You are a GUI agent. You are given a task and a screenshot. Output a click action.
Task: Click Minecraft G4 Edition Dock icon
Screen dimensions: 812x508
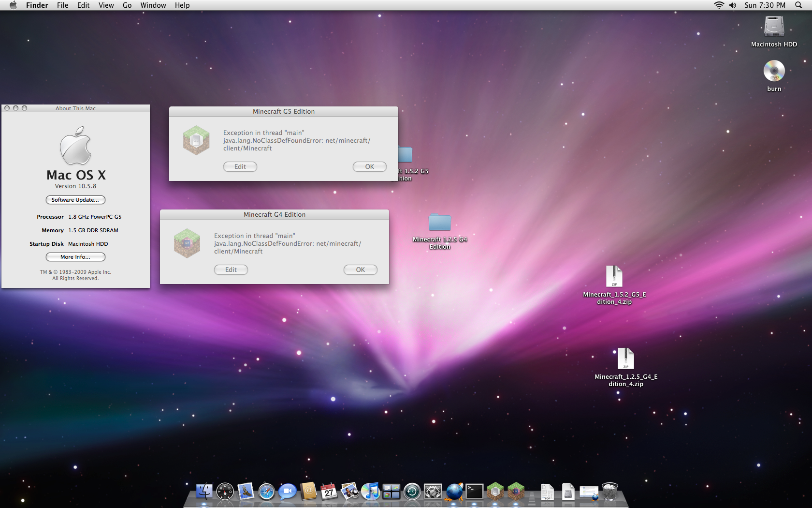tap(516, 491)
